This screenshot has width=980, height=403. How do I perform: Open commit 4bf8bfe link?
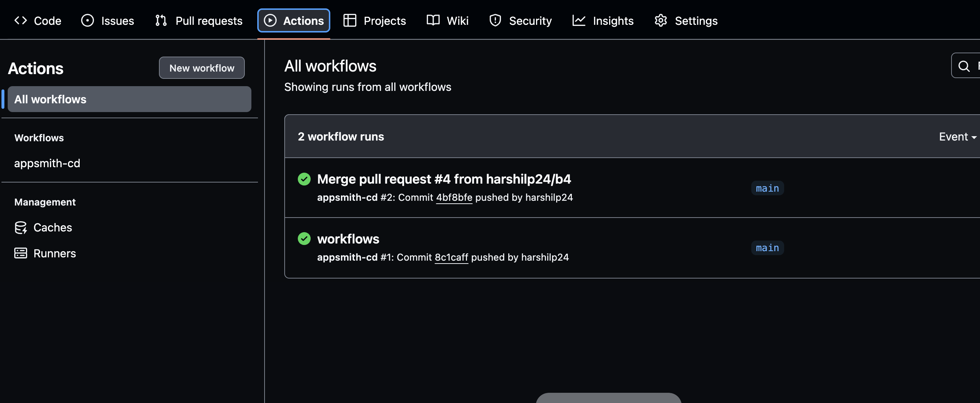(x=454, y=198)
